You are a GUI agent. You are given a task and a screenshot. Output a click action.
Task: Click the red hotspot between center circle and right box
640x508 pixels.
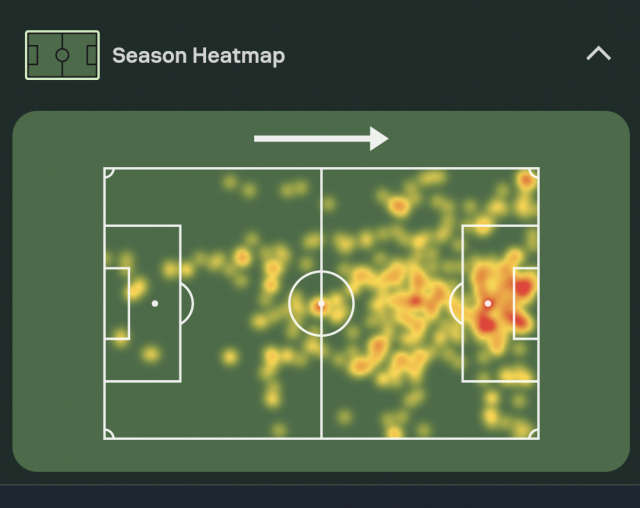[x=415, y=300]
